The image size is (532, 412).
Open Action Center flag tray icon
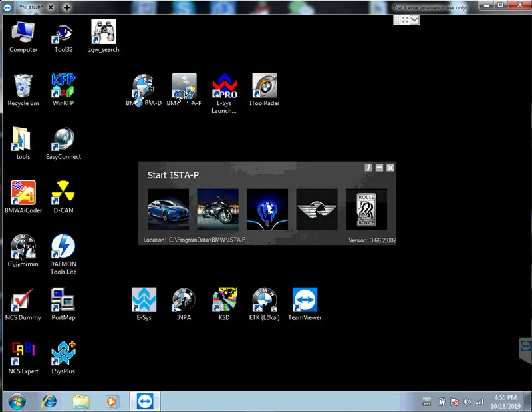pyautogui.click(x=454, y=402)
